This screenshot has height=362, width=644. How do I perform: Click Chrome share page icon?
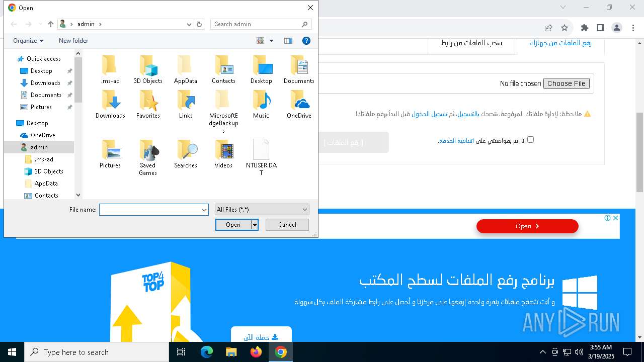(x=548, y=28)
